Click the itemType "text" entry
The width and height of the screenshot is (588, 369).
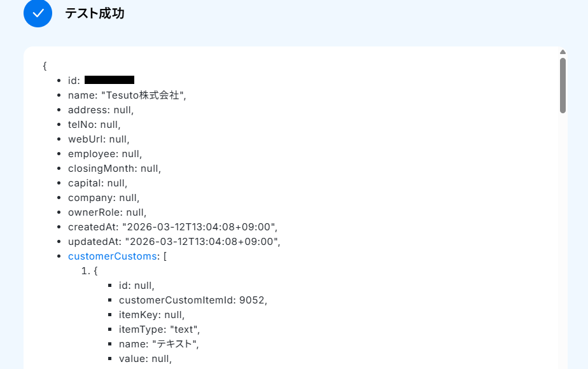click(159, 330)
